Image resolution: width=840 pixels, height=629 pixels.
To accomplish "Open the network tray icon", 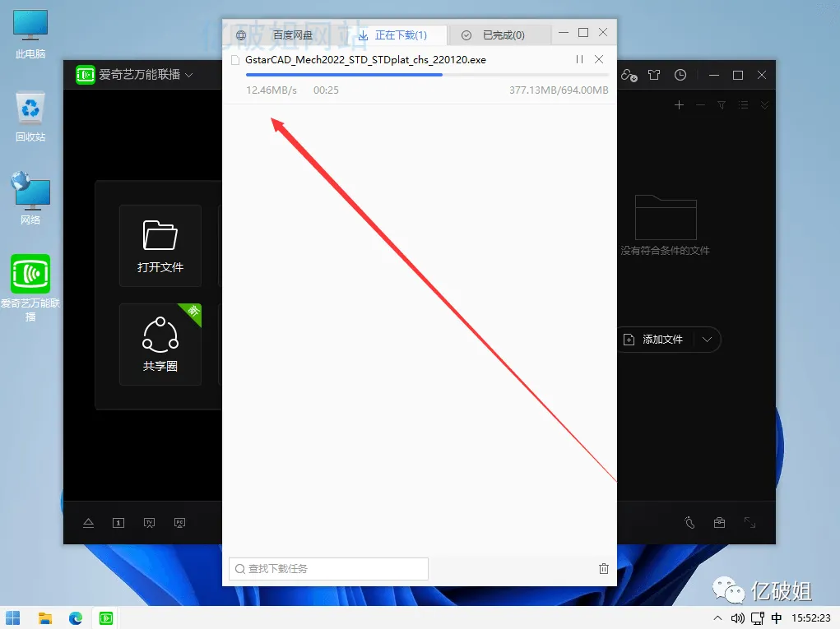I will 758,618.
